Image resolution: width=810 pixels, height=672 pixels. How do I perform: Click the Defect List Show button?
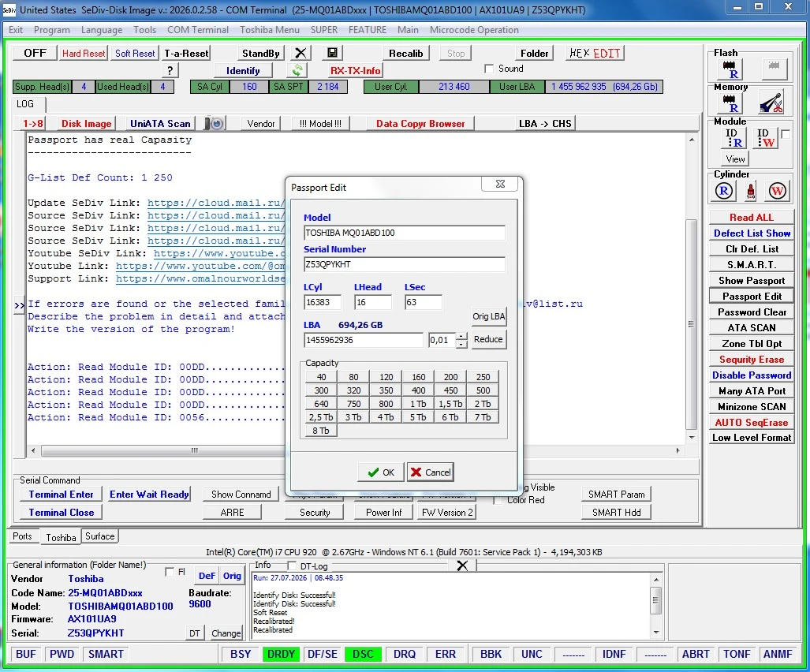(x=752, y=233)
